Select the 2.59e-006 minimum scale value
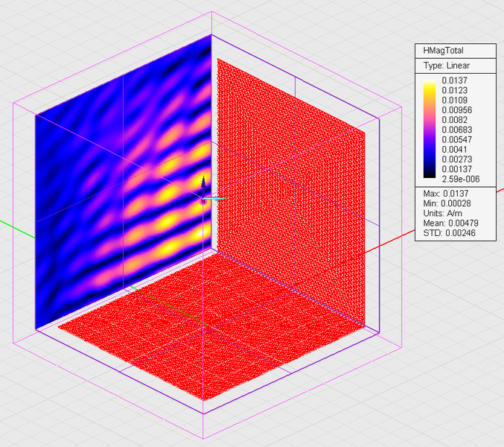Viewport: 504px width, 447px height. point(460,179)
